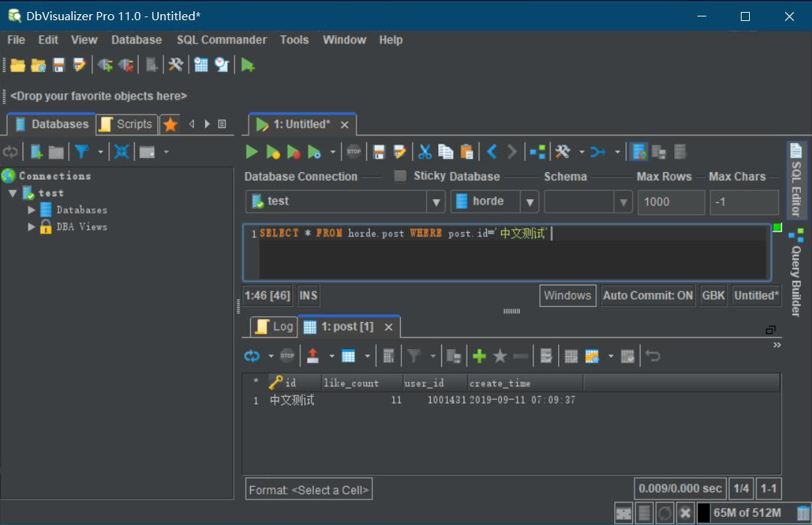Expand the result toolbar overflow chevrons
This screenshot has height=525, width=812.
pos(777,345)
